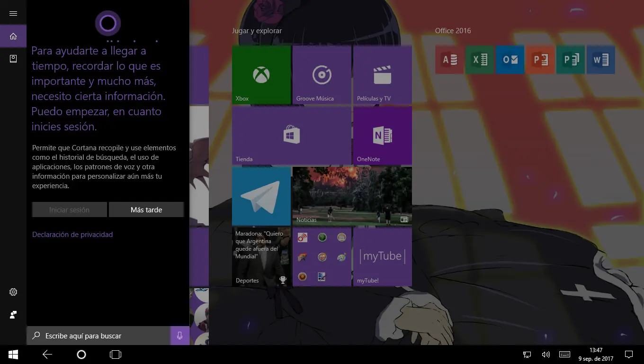Launch Word from Office 2016 group

600,60
